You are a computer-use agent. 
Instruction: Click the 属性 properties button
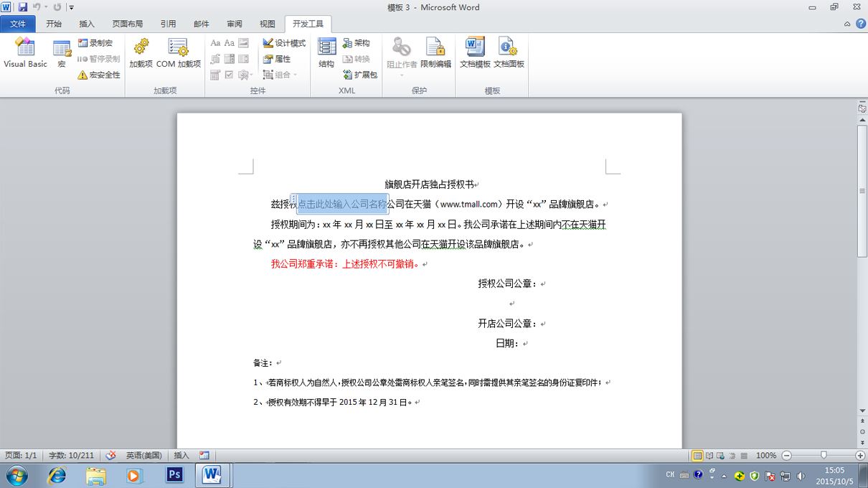277,59
